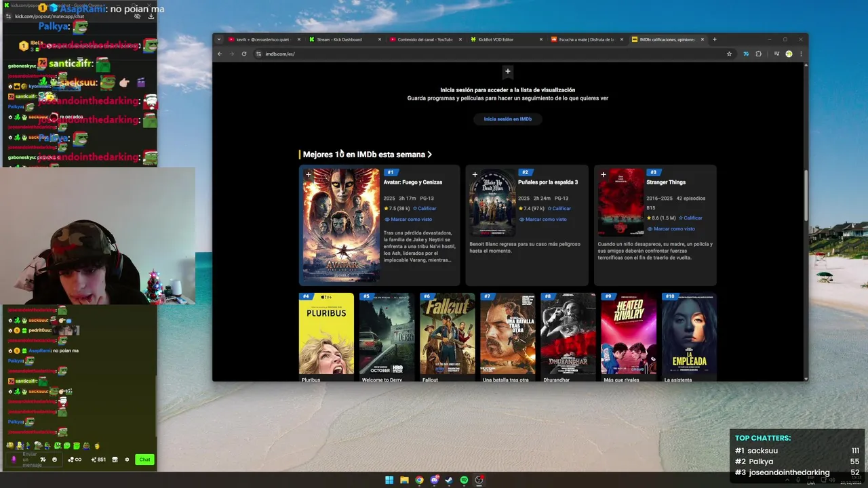Open the Puñales por la espalda 3 title link
868x488 pixels.
click(x=548, y=182)
